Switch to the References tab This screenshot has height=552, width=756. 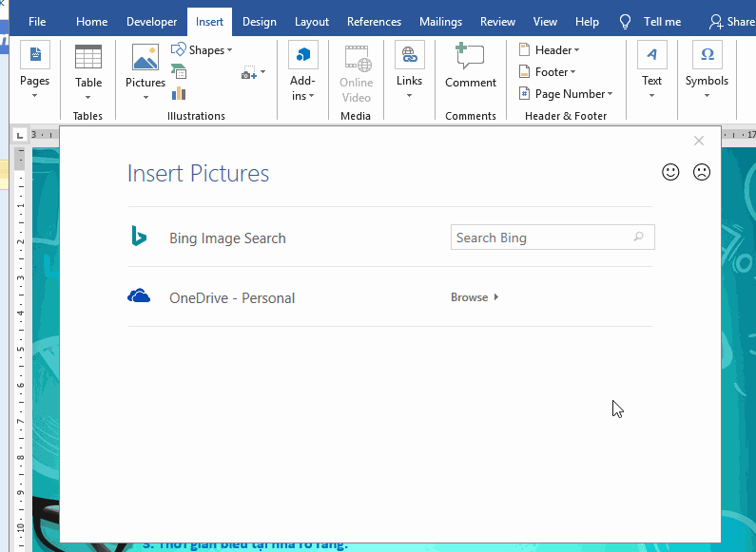point(374,22)
